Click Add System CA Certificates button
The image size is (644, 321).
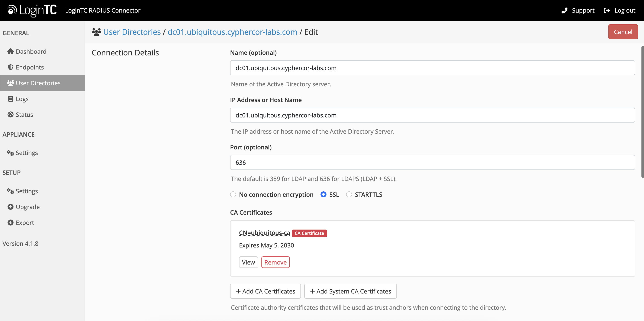[x=350, y=291]
